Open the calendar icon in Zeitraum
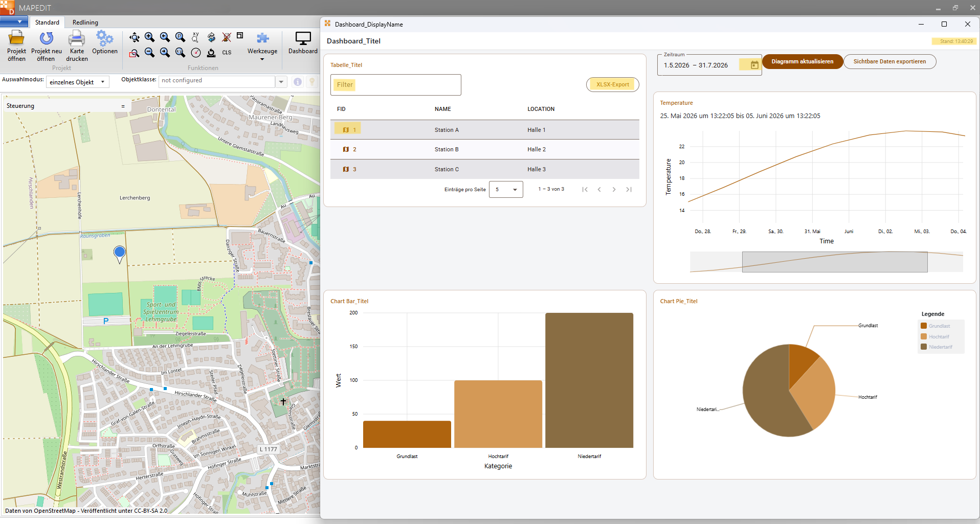 (754, 65)
